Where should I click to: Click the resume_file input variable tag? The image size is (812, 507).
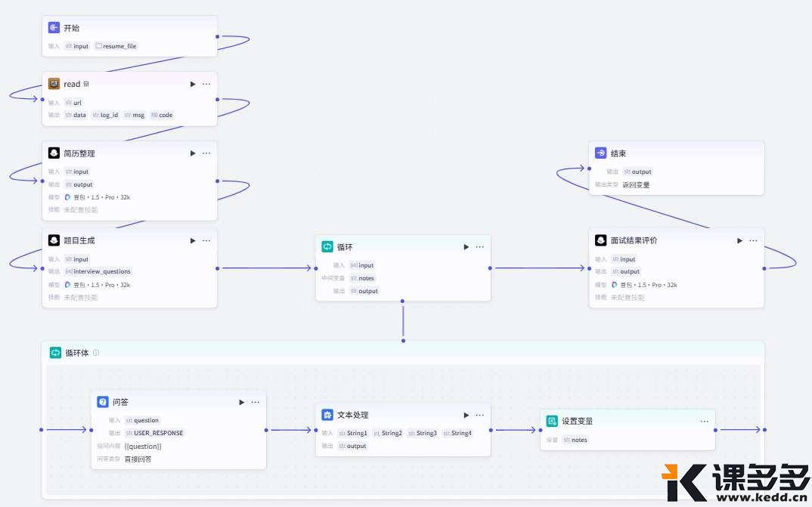pyautogui.click(x=116, y=46)
